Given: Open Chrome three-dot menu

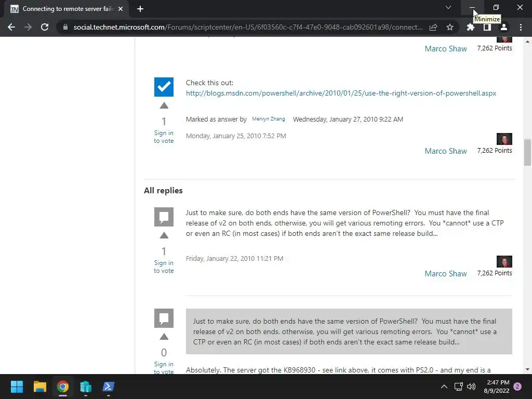Looking at the screenshot, I should coord(521,27).
